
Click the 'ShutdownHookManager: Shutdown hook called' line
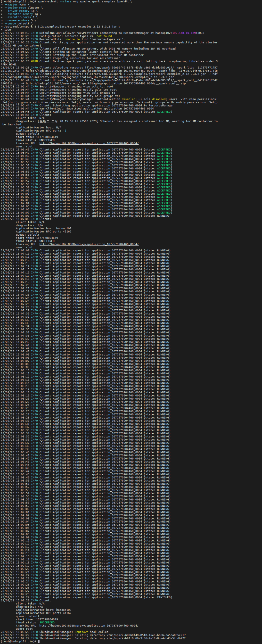(x=55, y=632)
